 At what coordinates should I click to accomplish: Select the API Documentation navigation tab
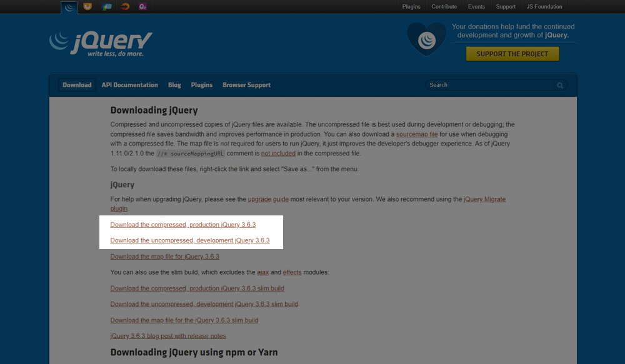(x=129, y=85)
